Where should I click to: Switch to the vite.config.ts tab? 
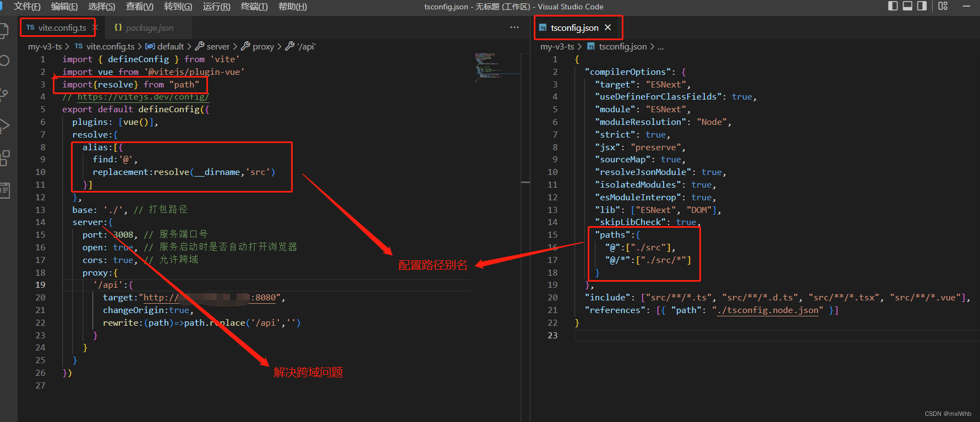tap(62, 28)
